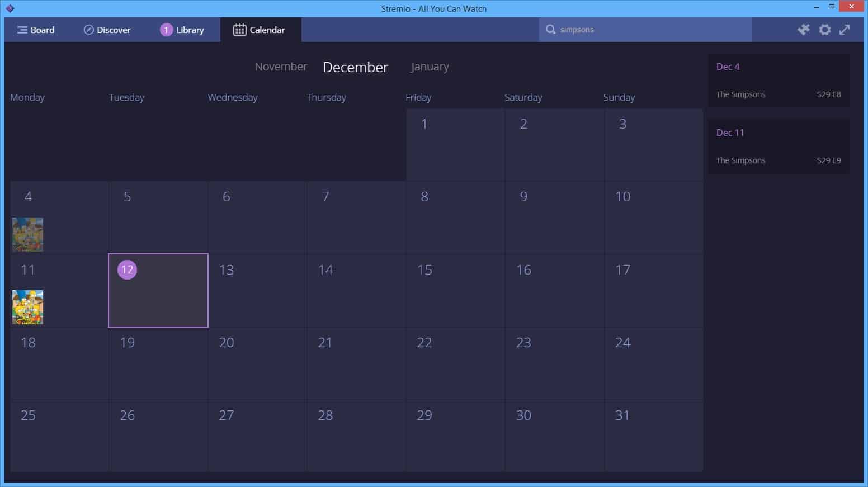Click the Calendar tab grid icon
The height and width of the screenshot is (487, 868).
tap(239, 30)
